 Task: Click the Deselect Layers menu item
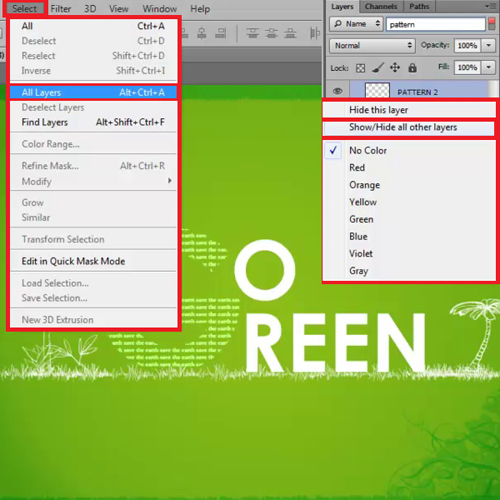[x=93, y=107]
